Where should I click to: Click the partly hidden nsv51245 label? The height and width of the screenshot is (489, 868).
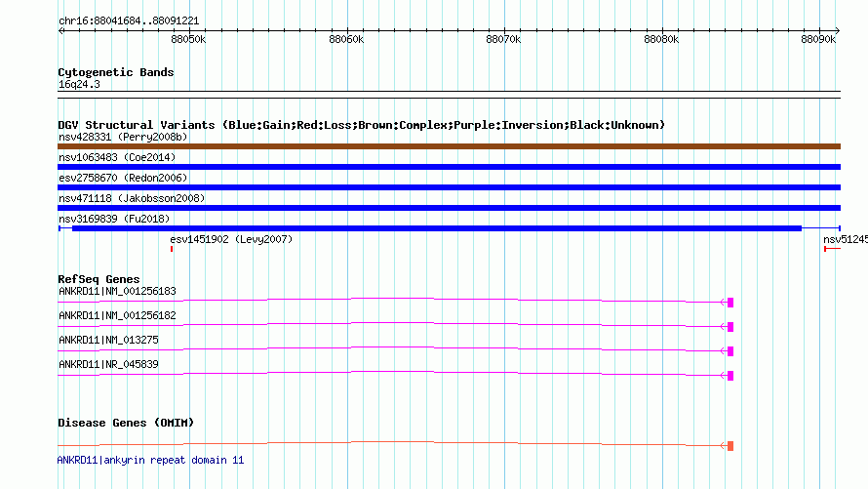[846, 239]
